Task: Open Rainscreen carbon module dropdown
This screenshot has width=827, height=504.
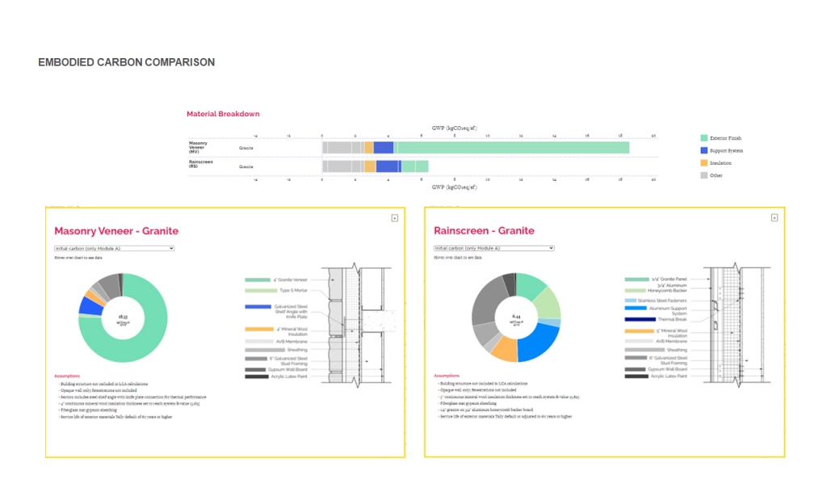Action: tap(493, 248)
